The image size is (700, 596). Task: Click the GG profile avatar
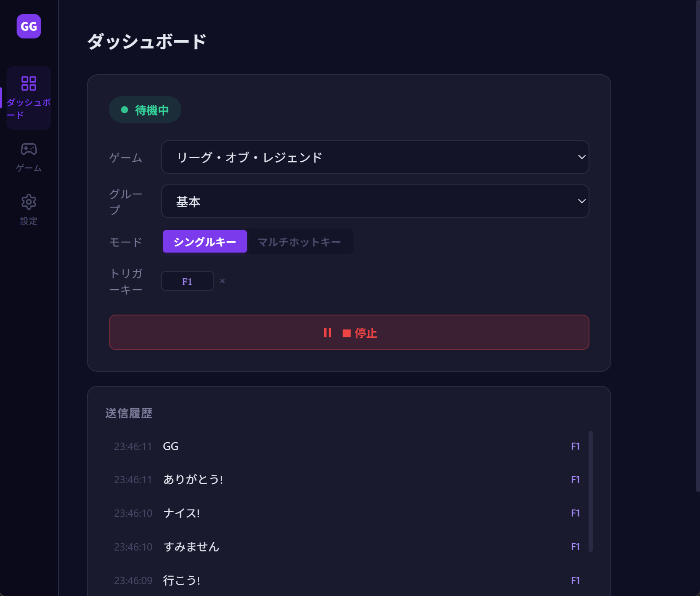[x=28, y=27]
